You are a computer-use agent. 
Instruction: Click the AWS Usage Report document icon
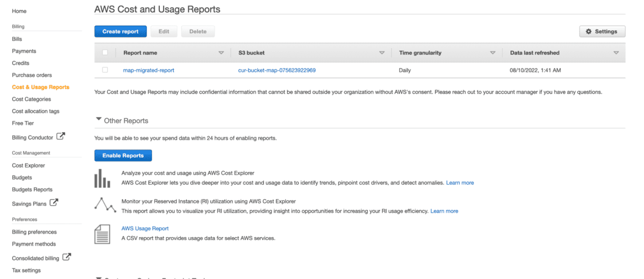coord(102,233)
